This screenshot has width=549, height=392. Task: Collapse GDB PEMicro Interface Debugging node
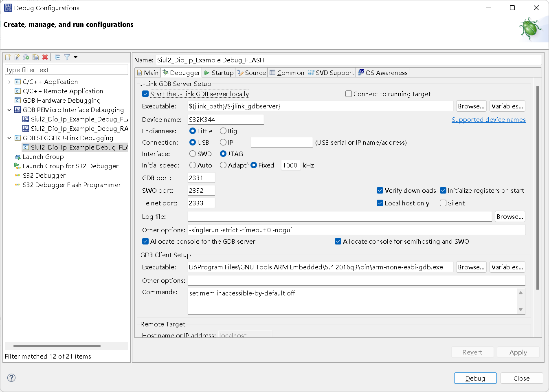point(9,110)
